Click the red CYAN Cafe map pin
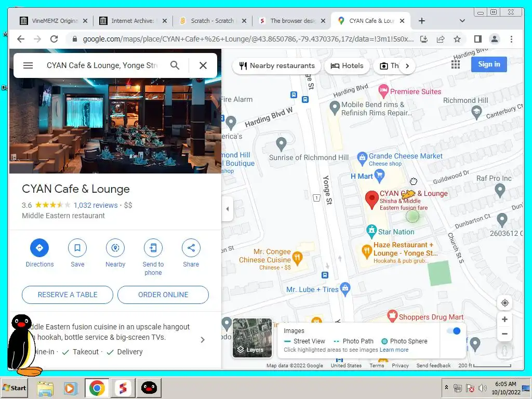 (x=372, y=199)
